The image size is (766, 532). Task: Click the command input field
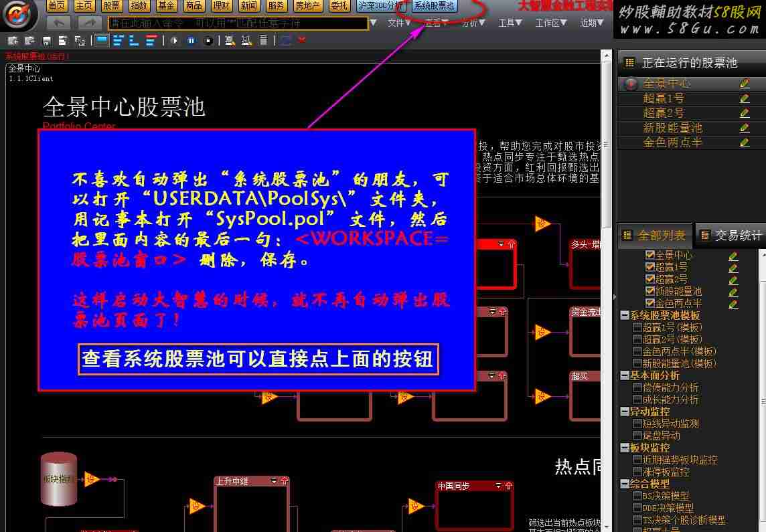tap(238, 23)
